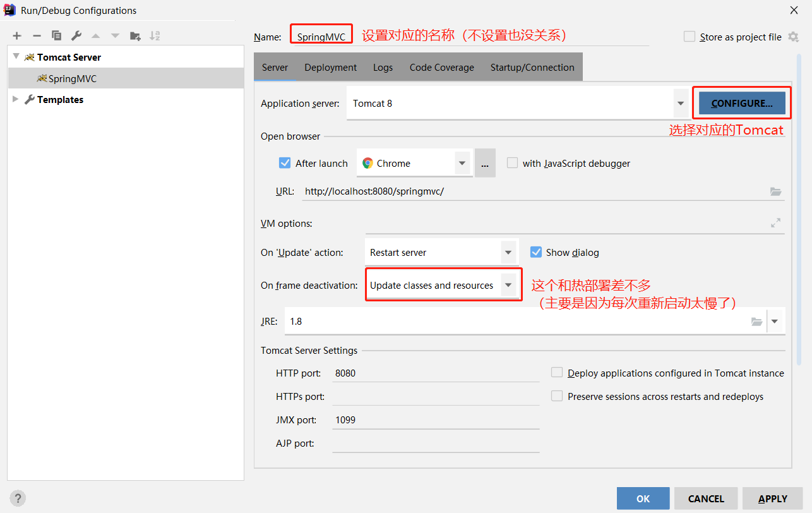Screen dimensions: 812x513
Task: Move configuration up arrow icon
Action: pyautogui.click(x=95, y=36)
